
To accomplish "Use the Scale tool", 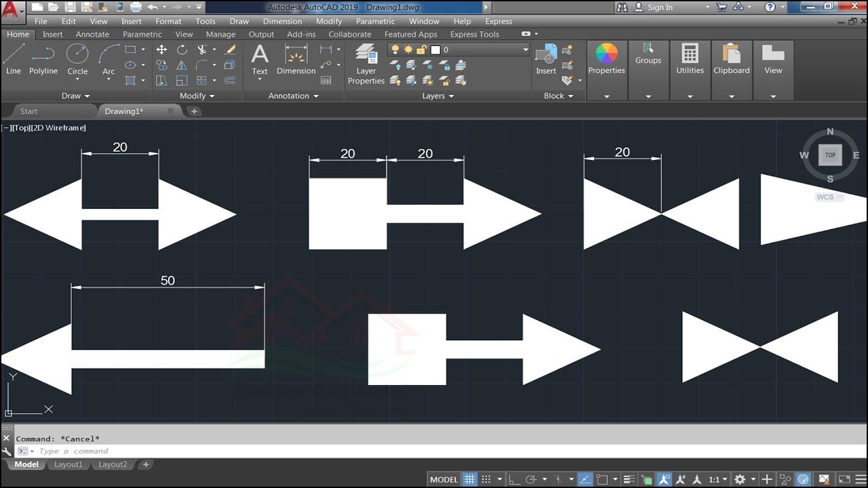I will point(182,81).
